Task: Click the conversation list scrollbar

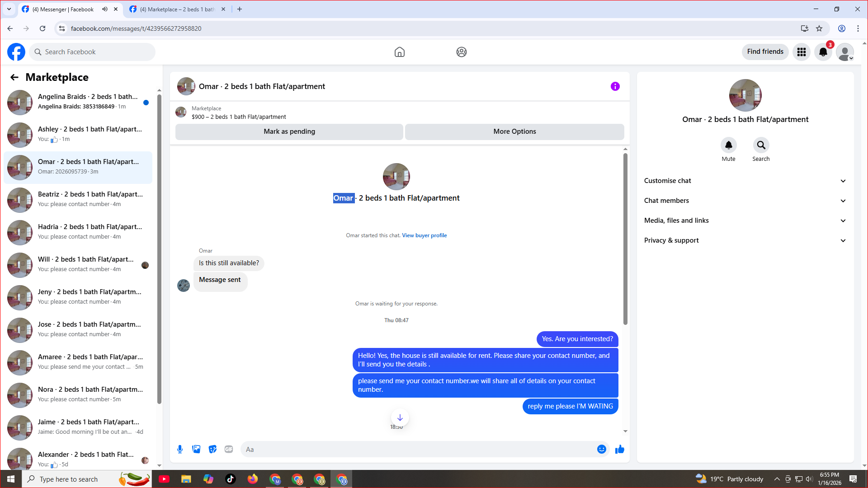Action: pyautogui.click(x=159, y=249)
